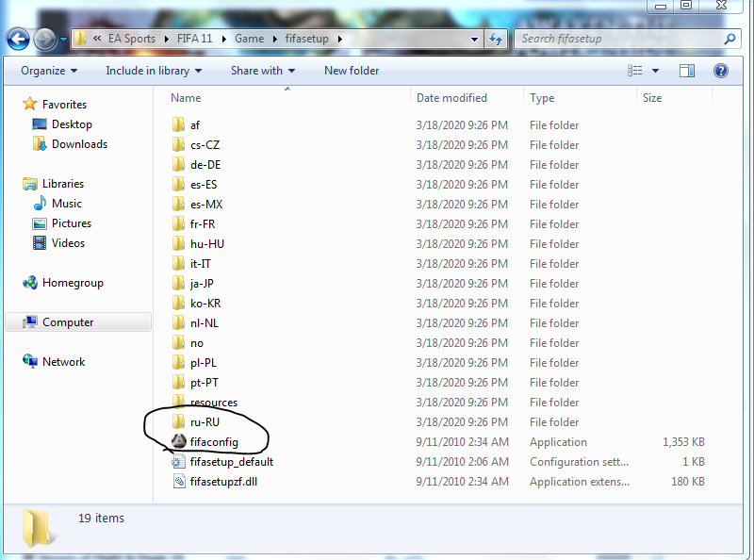Click the large folder icon in details pane
754x560 pixels.
(38, 528)
